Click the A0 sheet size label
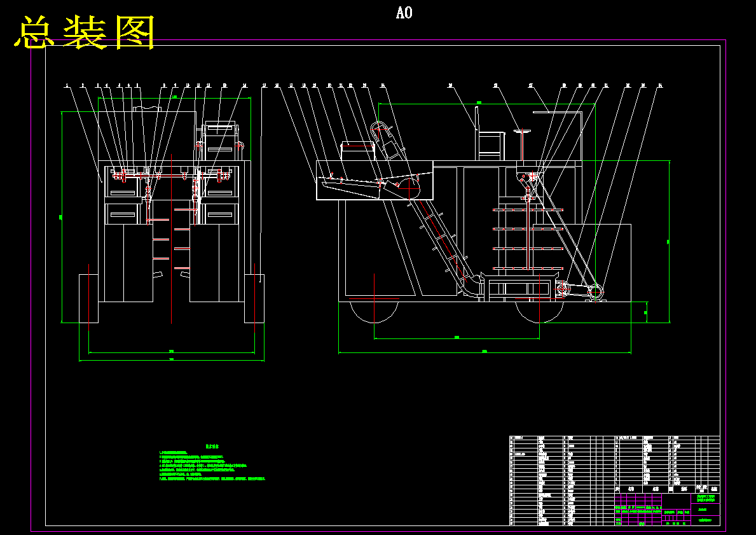Viewport: 756px width, 535px height. pyautogui.click(x=404, y=13)
